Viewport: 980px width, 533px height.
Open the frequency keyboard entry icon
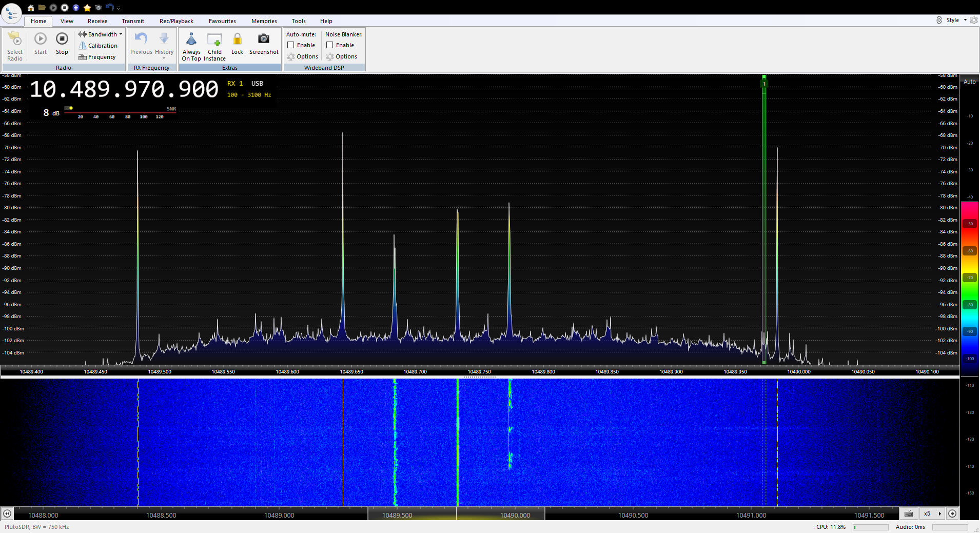[x=909, y=514]
